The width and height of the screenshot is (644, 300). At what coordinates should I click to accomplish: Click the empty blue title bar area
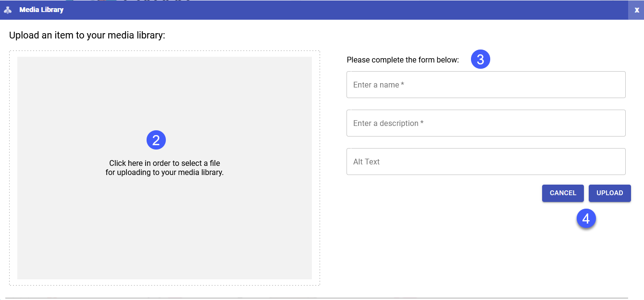click(346, 10)
